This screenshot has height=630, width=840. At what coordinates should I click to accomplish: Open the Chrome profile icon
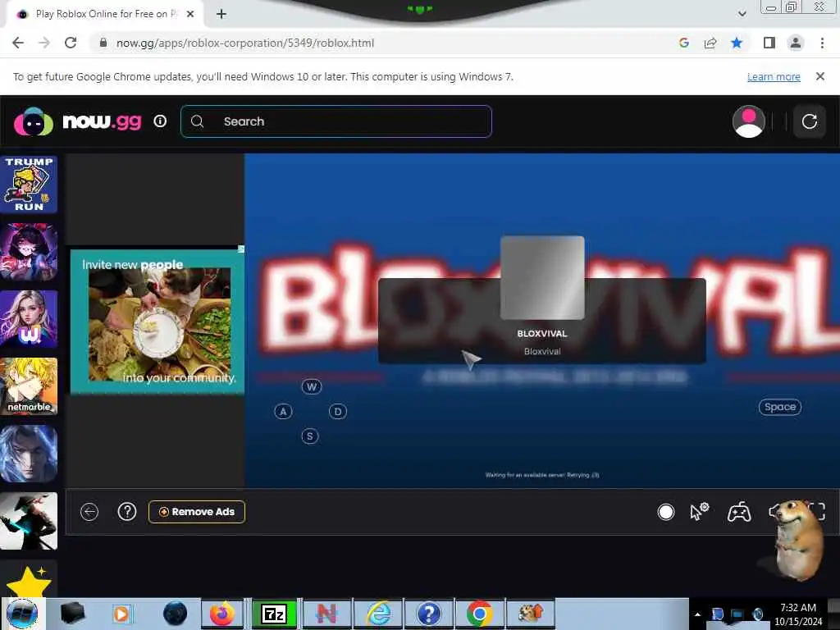(x=796, y=43)
